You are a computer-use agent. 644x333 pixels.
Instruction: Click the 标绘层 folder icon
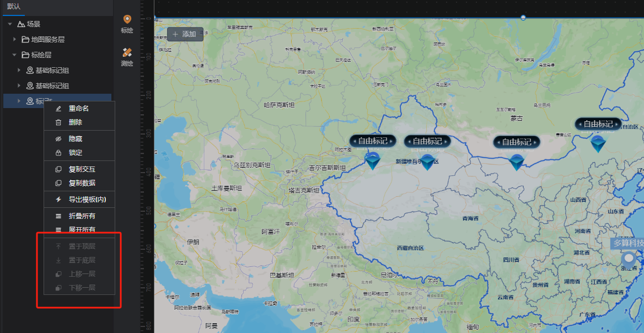pyautogui.click(x=25, y=55)
